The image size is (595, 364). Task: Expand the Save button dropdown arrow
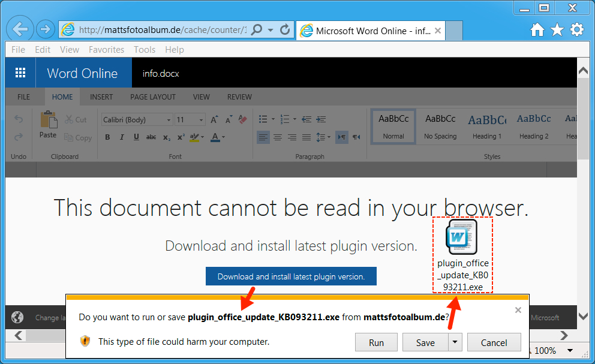tap(455, 342)
